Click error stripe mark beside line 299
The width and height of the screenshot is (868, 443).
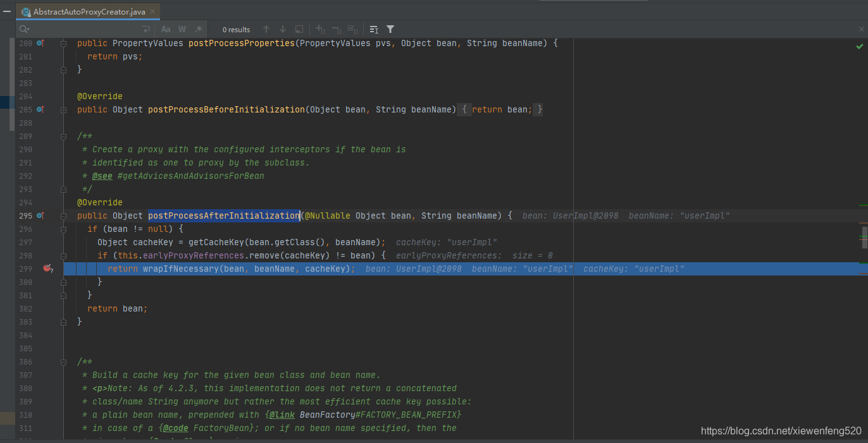point(863,273)
